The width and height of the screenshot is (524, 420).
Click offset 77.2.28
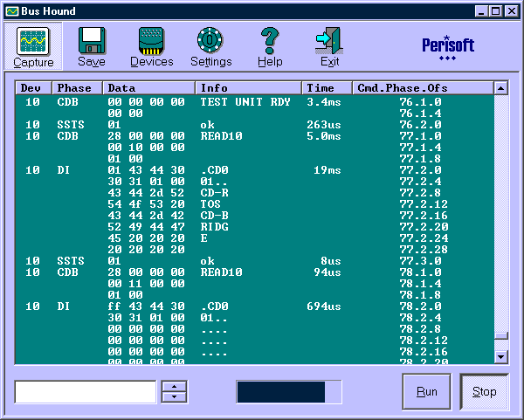[x=424, y=250]
